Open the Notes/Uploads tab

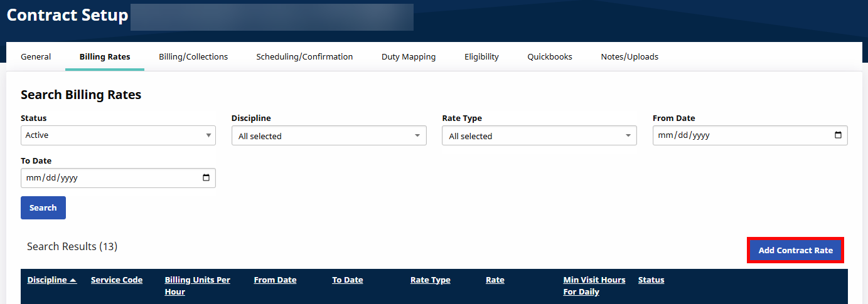click(630, 57)
